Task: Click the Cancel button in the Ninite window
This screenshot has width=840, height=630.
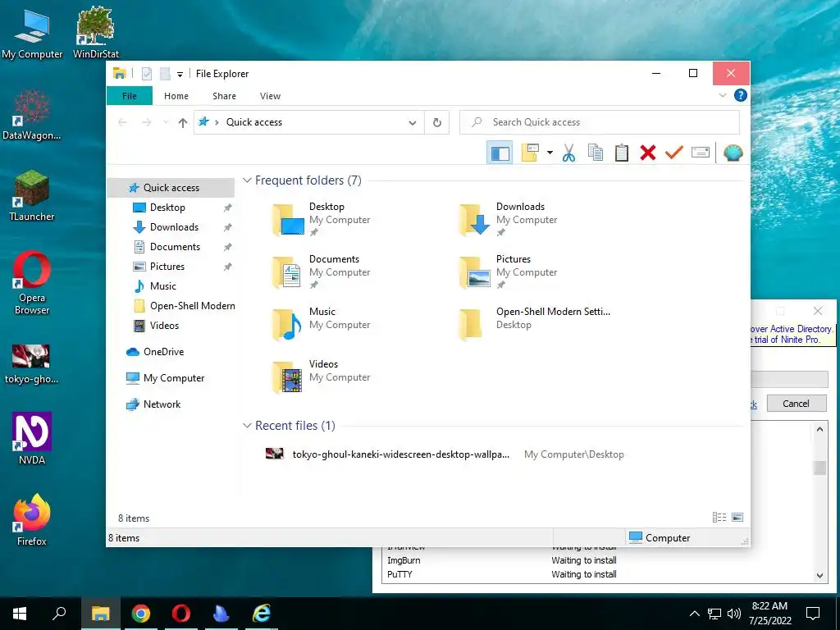Action: [796, 404]
